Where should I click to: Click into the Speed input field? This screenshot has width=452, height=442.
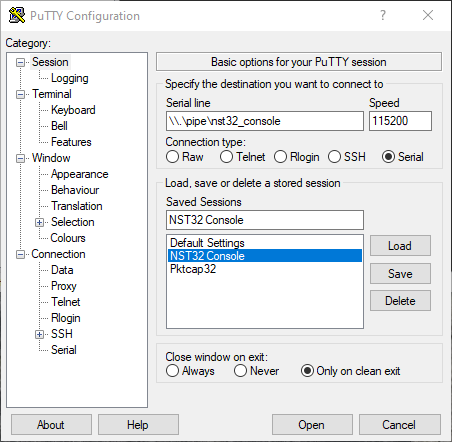pos(400,121)
